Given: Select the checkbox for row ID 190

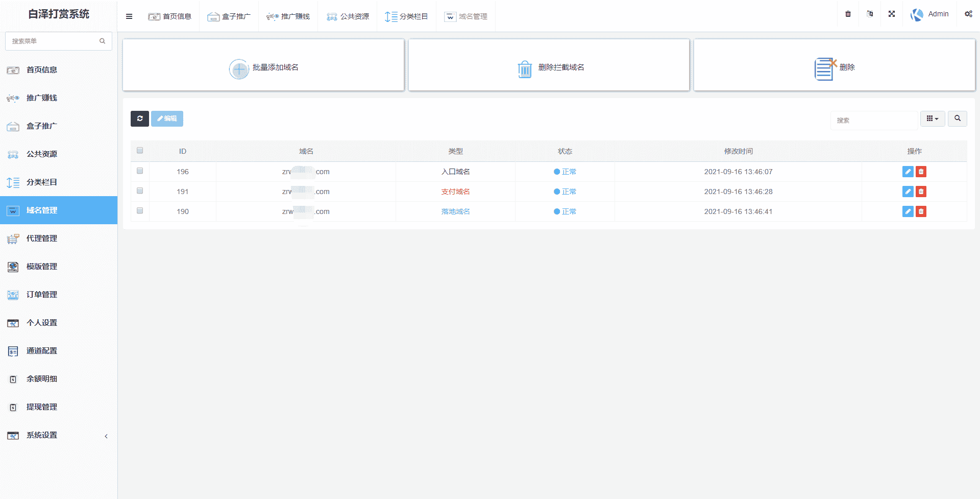Looking at the screenshot, I should pyautogui.click(x=140, y=211).
